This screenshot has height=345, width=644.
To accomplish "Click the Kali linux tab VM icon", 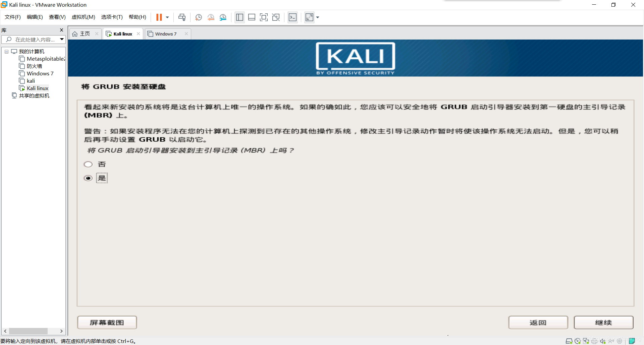I will pos(109,34).
